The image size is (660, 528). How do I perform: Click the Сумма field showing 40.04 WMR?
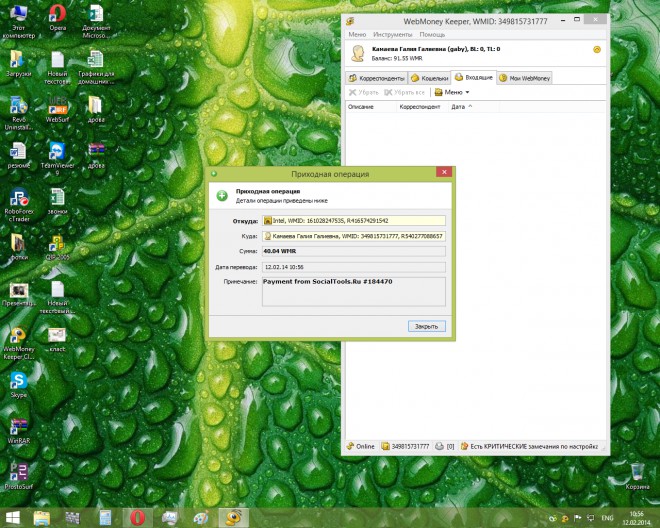pos(354,251)
